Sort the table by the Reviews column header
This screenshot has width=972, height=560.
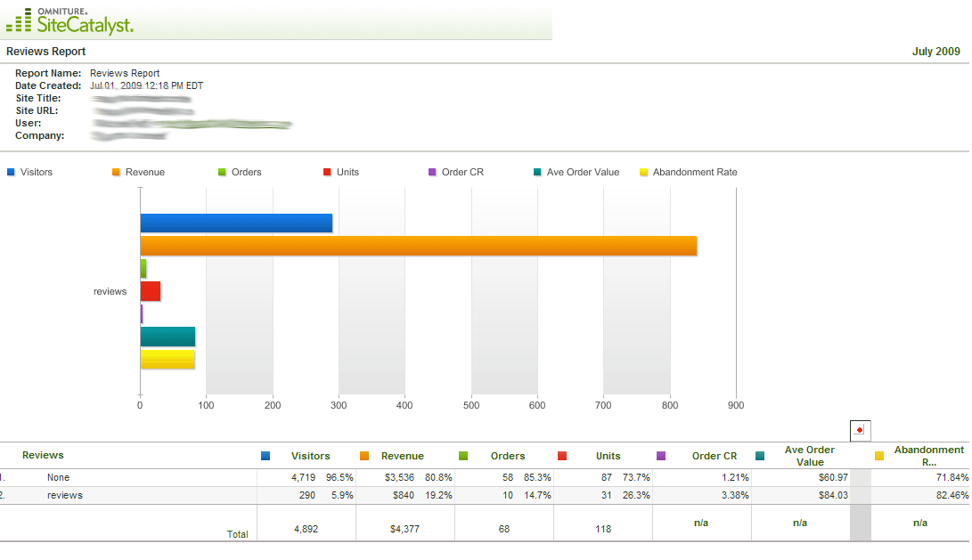click(43, 455)
